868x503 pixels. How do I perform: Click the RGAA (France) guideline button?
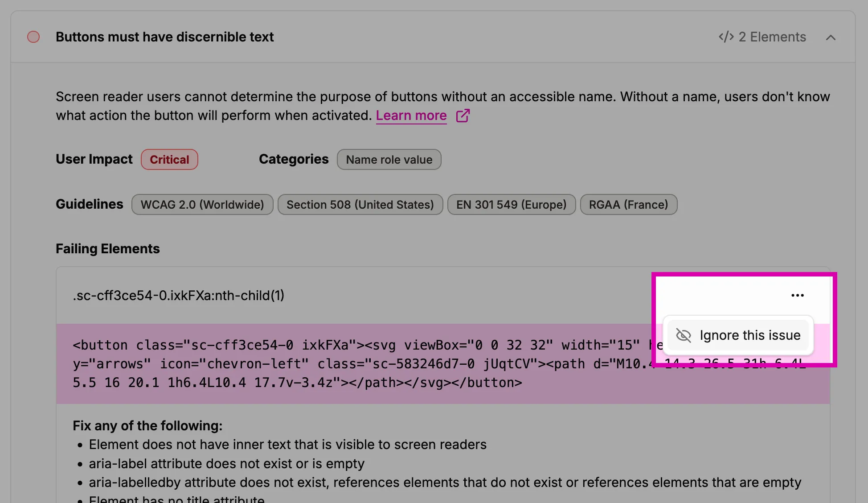point(629,204)
